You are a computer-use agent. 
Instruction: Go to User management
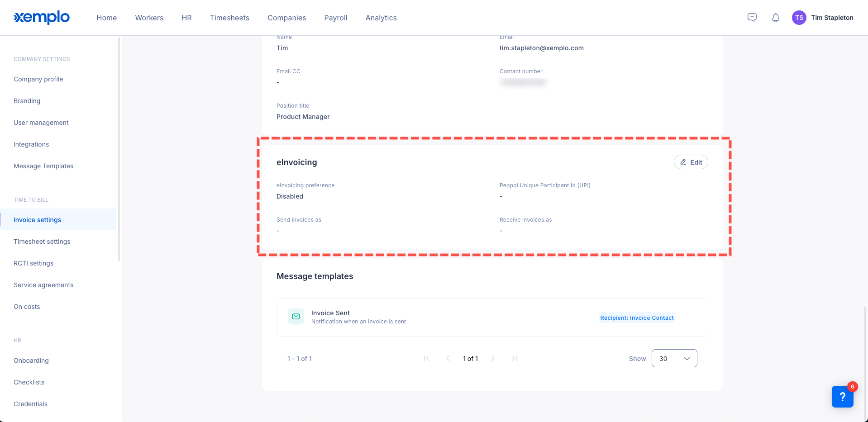(41, 123)
